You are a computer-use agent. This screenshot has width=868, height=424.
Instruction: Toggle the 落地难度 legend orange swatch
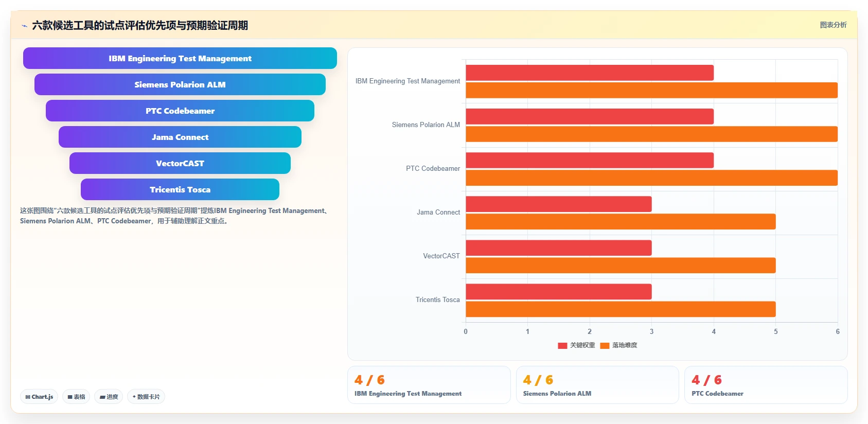605,345
